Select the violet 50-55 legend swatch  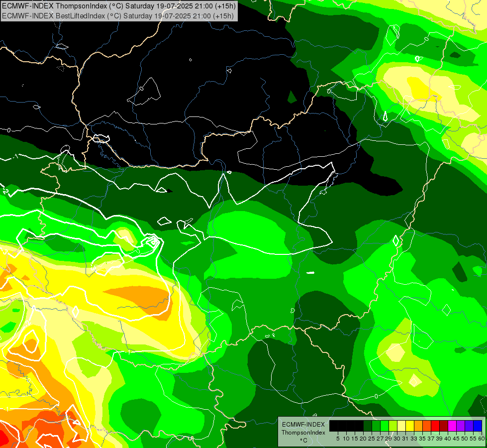[x=469, y=426]
